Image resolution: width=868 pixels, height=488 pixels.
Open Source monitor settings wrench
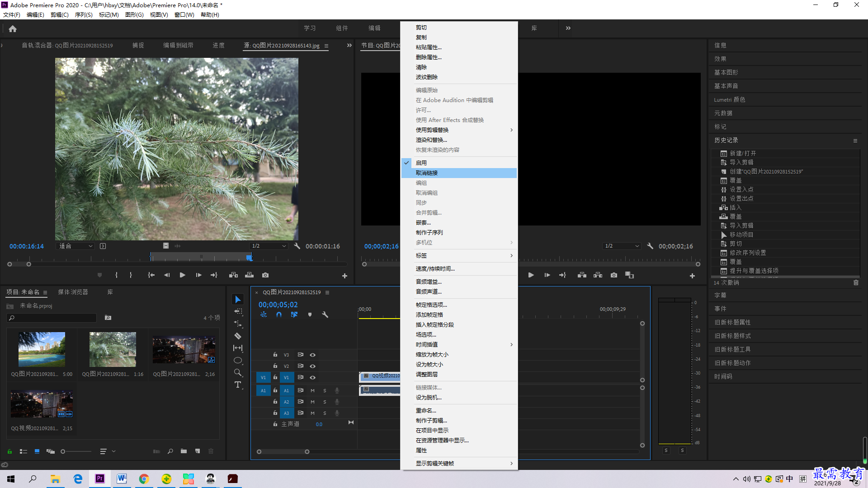coord(297,246)
